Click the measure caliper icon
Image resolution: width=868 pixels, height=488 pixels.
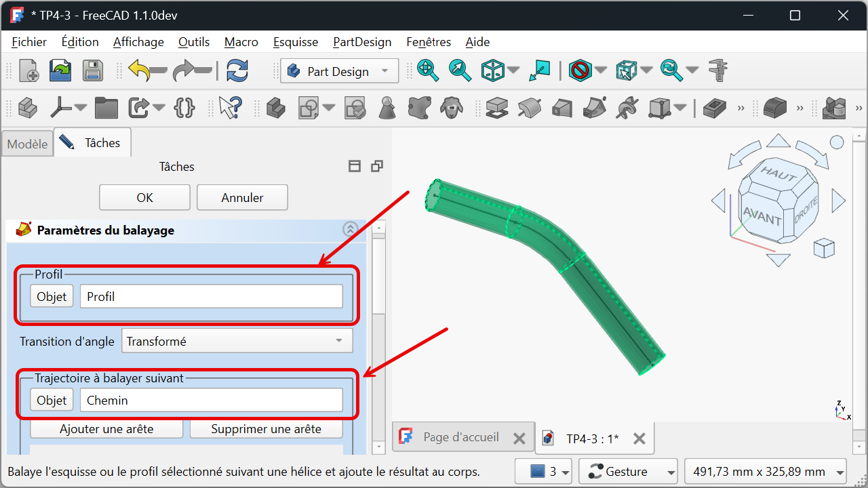coord(717,70)
